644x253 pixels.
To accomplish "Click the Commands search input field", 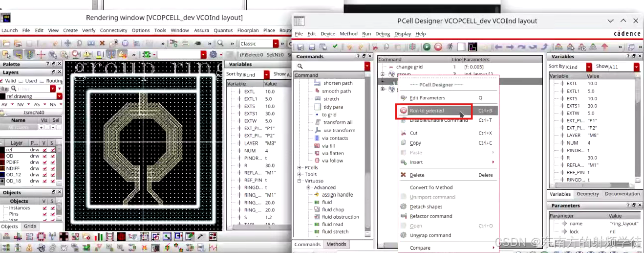I will [x=330, y=66].
